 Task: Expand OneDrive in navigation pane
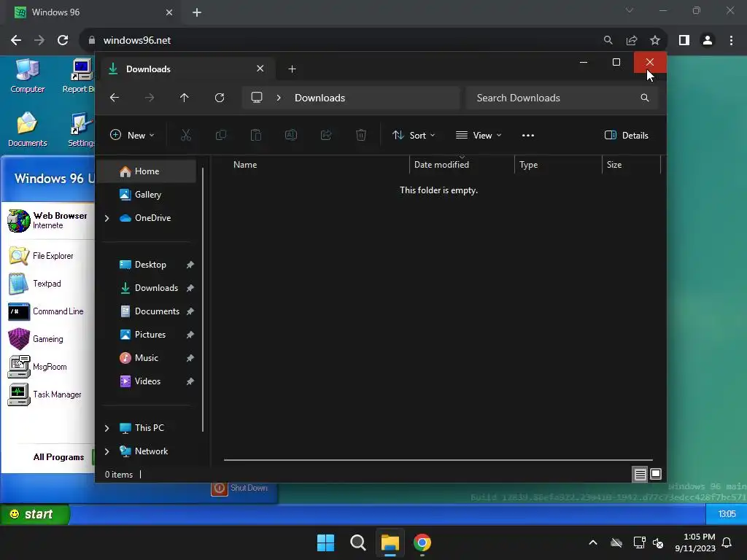pos(107,218)
